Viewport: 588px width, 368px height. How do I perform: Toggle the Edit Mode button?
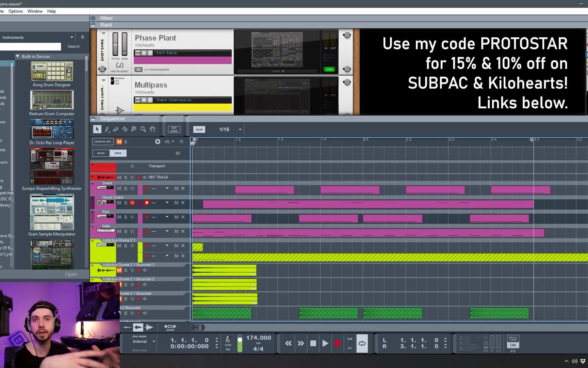coord(174,129)
